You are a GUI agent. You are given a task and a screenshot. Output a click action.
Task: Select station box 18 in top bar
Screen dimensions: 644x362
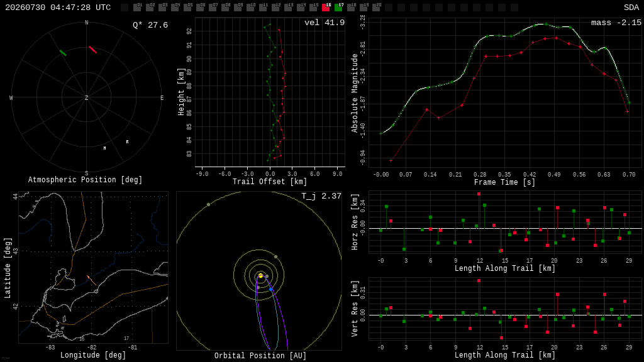point(351,8)
